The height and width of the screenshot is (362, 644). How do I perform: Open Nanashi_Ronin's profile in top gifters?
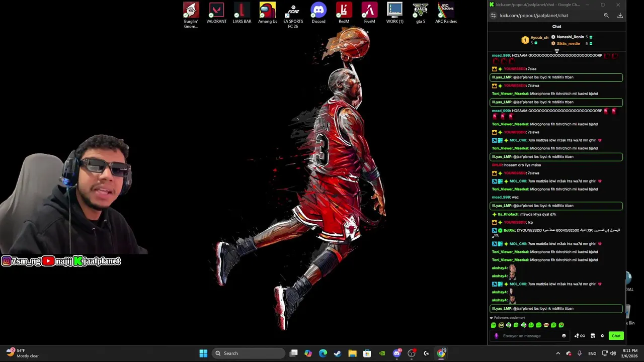[571, 37]
